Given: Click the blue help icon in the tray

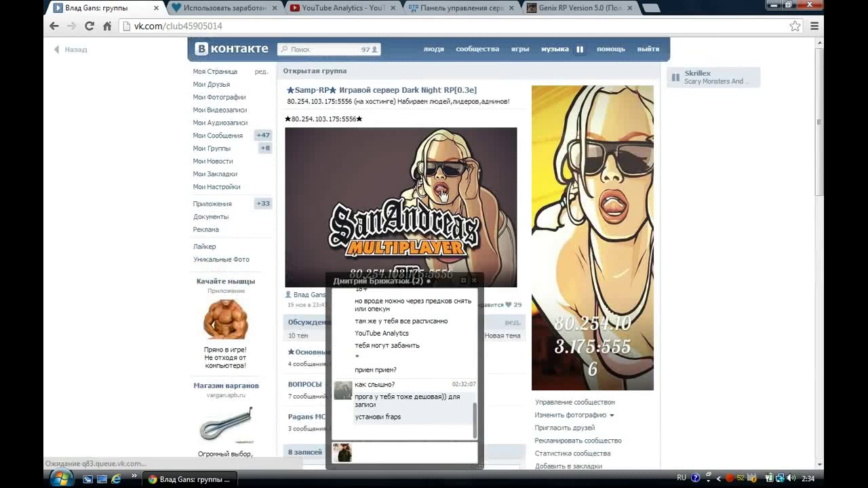Looking at the screenshot, I should (x=695, y=478).
